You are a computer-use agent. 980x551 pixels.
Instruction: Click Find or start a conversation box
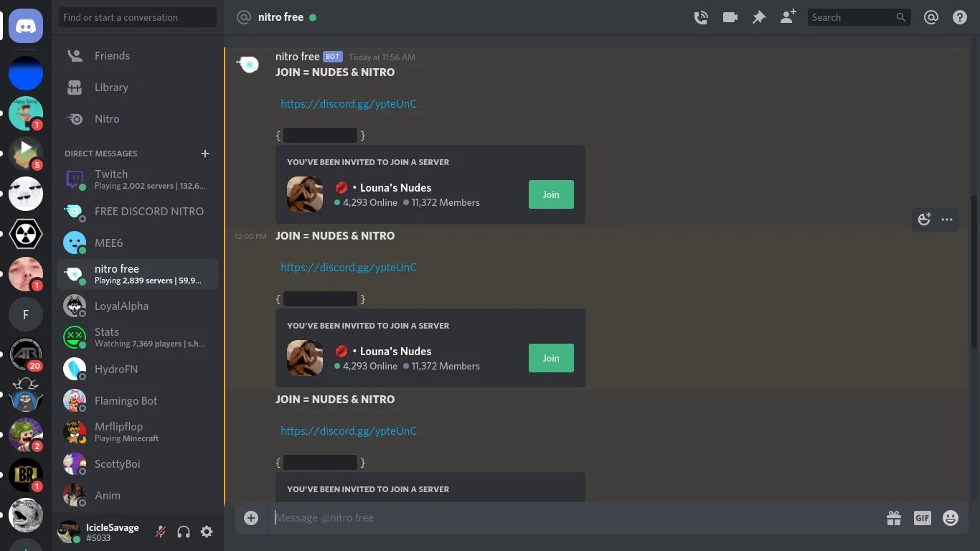pyautogui.click(x=138, y=17)
